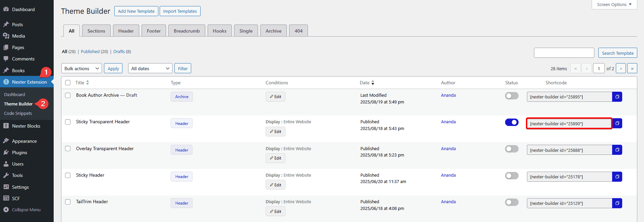Switch to the Footer tab
644x222 pixels.
coord(154,31)
